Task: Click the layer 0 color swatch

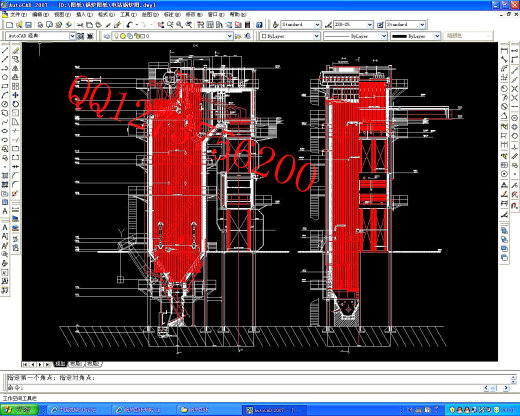Action: pos(143,36)
